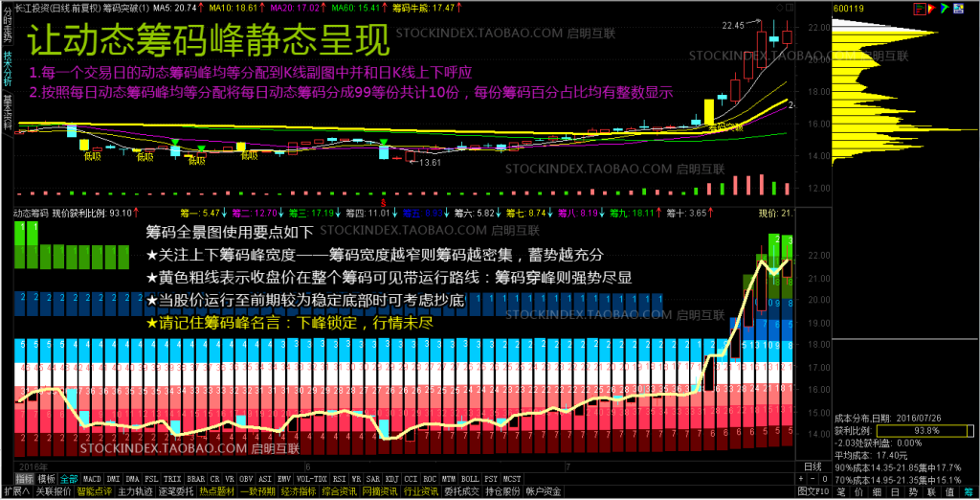Click the 0 reset button near 日线
The height and width of the screenshot is (500, 980).
click(x=823, y=479)
